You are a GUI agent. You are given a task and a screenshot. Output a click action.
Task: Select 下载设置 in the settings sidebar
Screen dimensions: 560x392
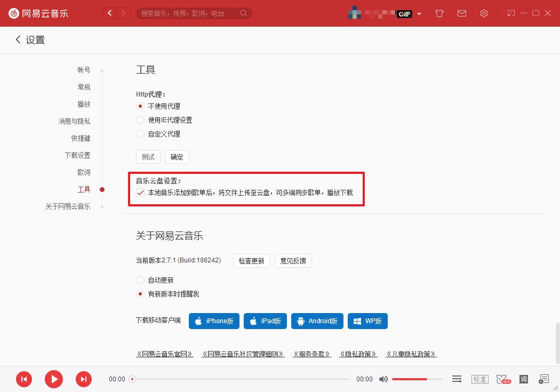(77, 155)
